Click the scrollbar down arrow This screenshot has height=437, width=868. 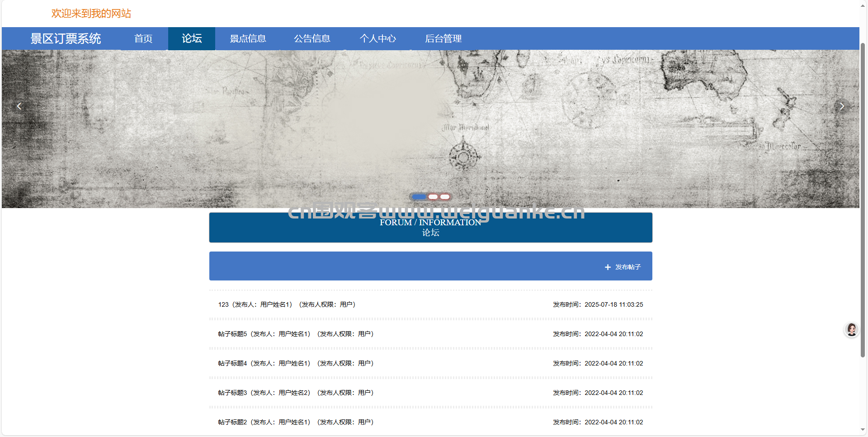pyautogui.click(x=863, y=429)
